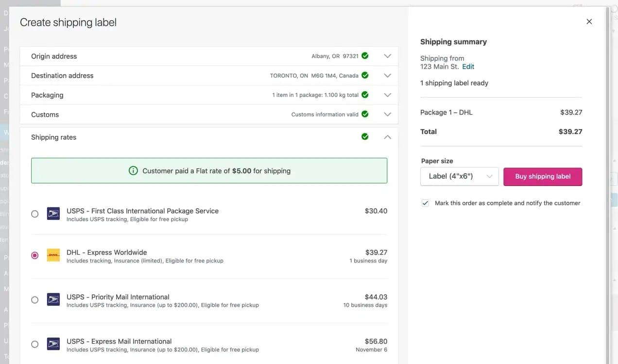Open the Paper size dropdown
This screenshot has width=618, height=364.
coord(459,177)
